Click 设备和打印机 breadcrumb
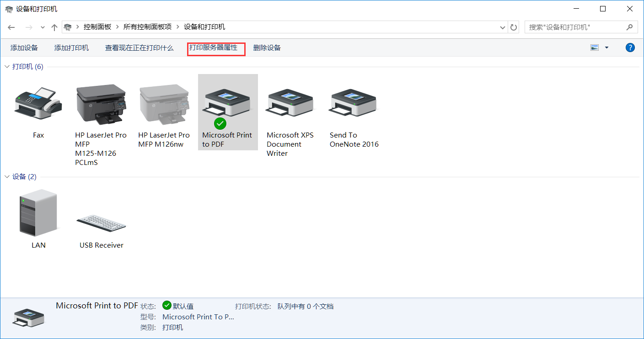This screenshot has height=339, width=644. (204, 27)
